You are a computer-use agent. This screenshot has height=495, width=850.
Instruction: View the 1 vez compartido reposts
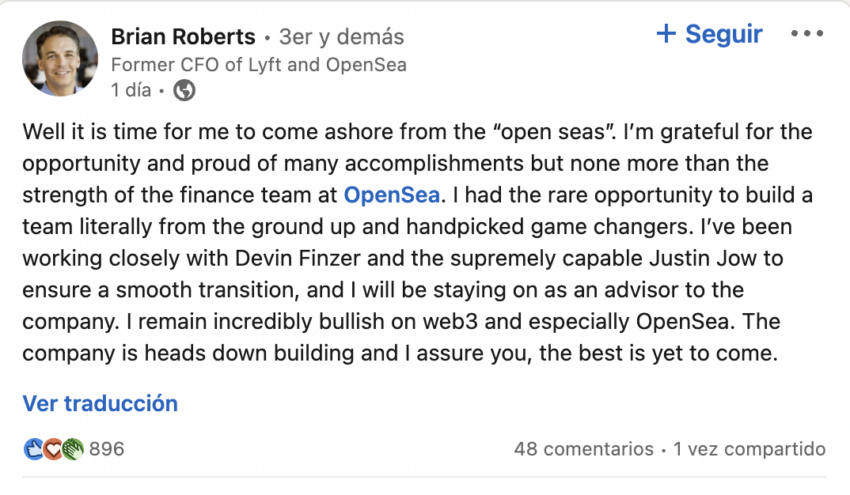[749, 449]
